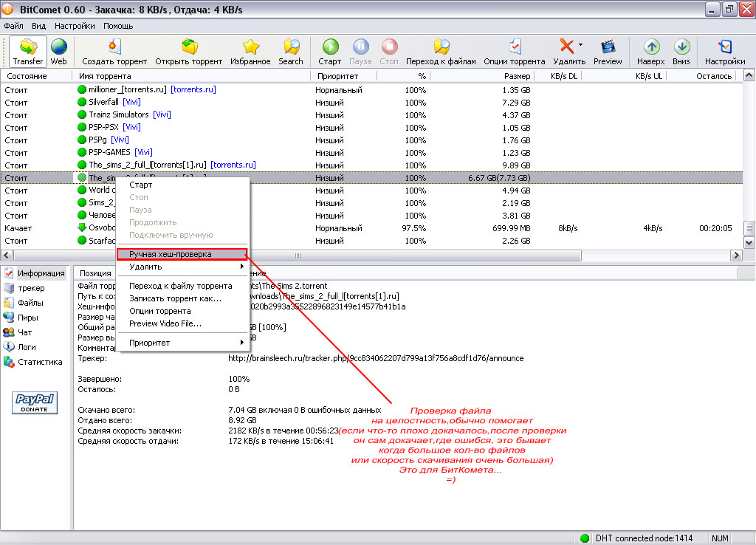Screen dimensions: 756x545
Task: Move torrent up with Наверх icon
Action: [x=651, y=51]
